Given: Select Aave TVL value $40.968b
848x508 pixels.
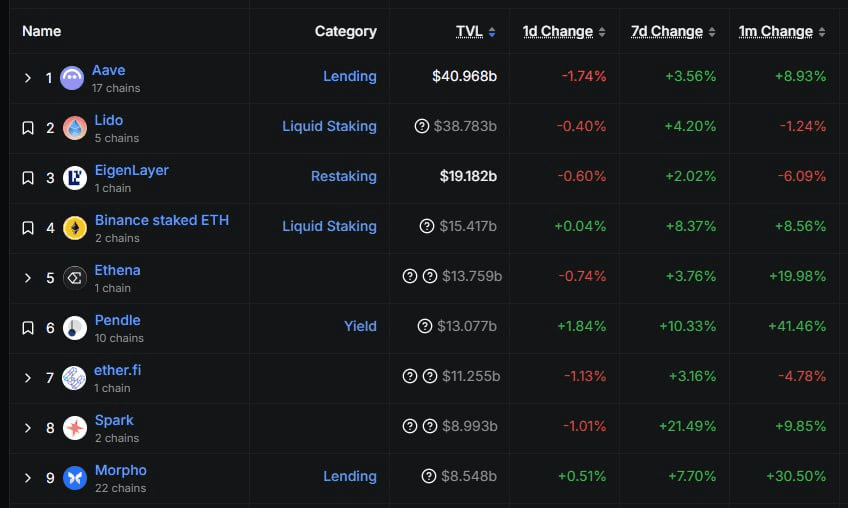Looking at the screenshot, I should (465, 76).
